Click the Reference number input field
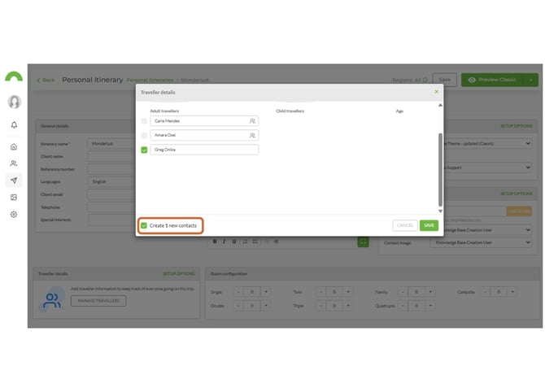 coord(111,169)
